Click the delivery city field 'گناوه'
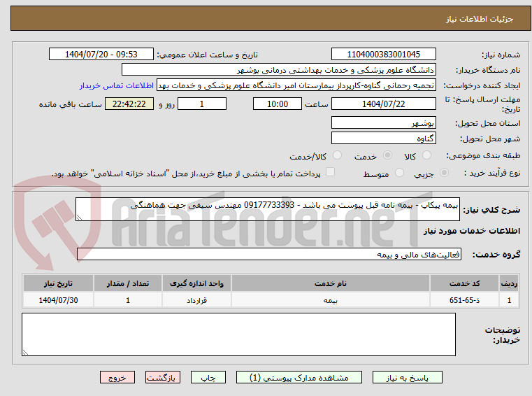This screenshot has width=532, height=396. point(383,139)
